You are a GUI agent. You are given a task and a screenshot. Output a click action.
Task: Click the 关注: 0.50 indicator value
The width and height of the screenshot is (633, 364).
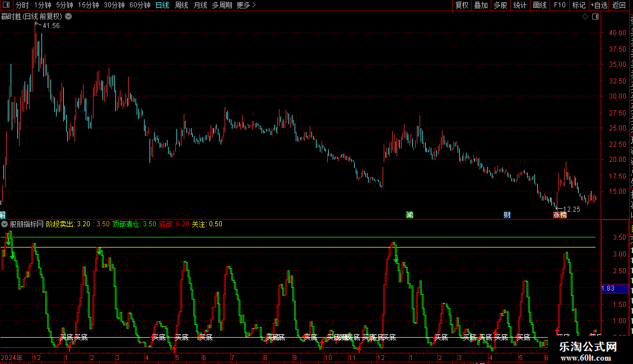(x=207, y=224)
